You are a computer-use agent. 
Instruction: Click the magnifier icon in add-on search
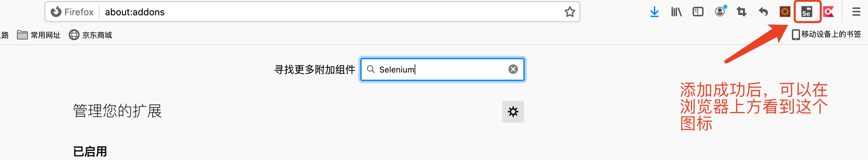[371, 69]
